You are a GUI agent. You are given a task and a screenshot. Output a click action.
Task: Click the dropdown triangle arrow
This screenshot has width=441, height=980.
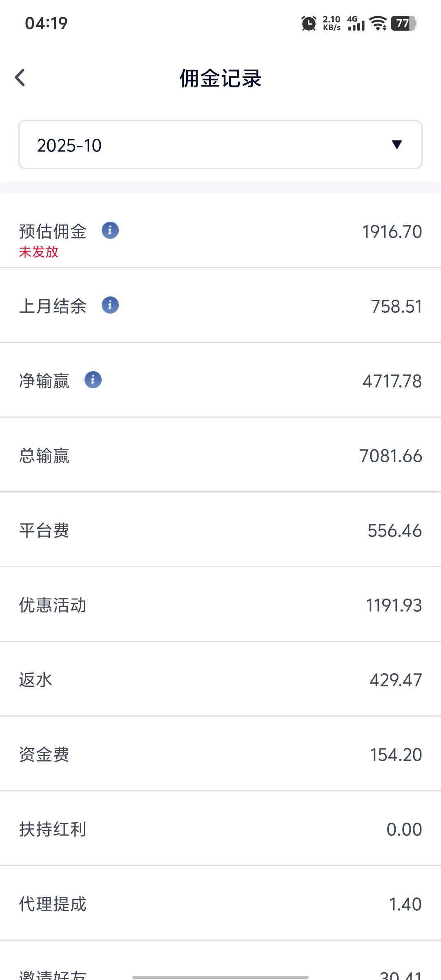click(x=396, y=144)
